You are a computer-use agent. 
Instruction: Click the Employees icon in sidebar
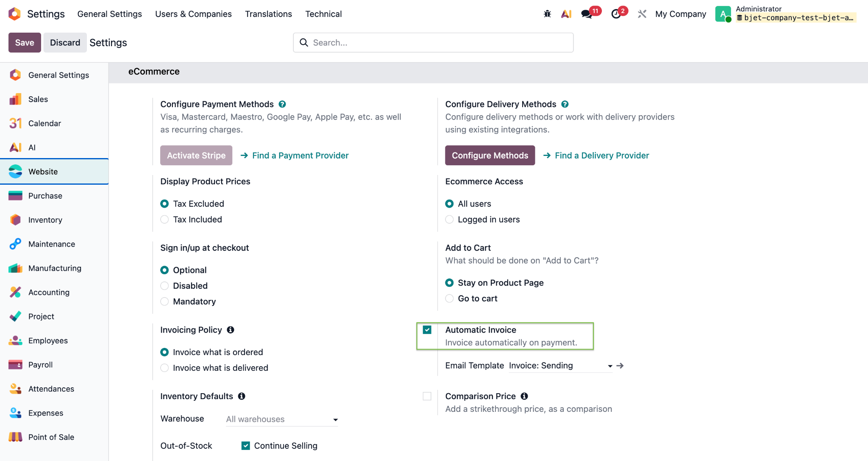pos(15,341)
